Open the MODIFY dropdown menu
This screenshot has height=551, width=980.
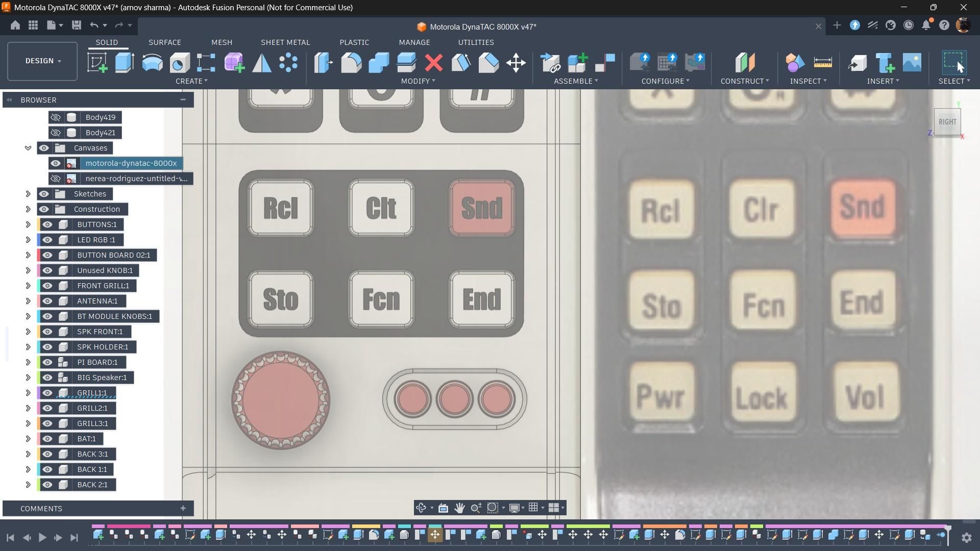[418, 81]
